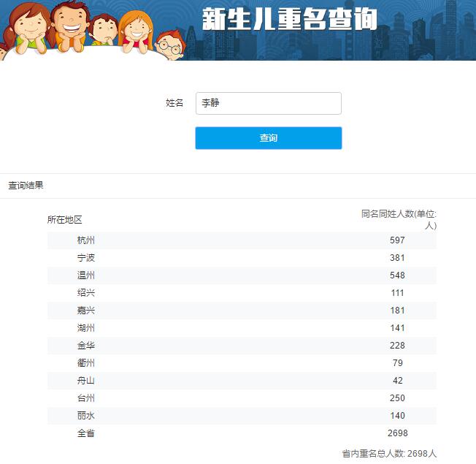Click the count 79 for 衢州
Viewport: 476px width, 464px height.
pos(398,363)
